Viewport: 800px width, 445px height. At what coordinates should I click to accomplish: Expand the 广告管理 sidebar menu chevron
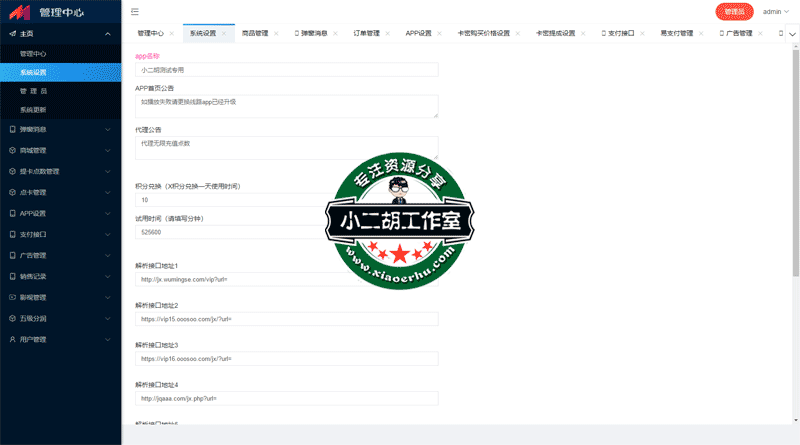pos(108,256)
